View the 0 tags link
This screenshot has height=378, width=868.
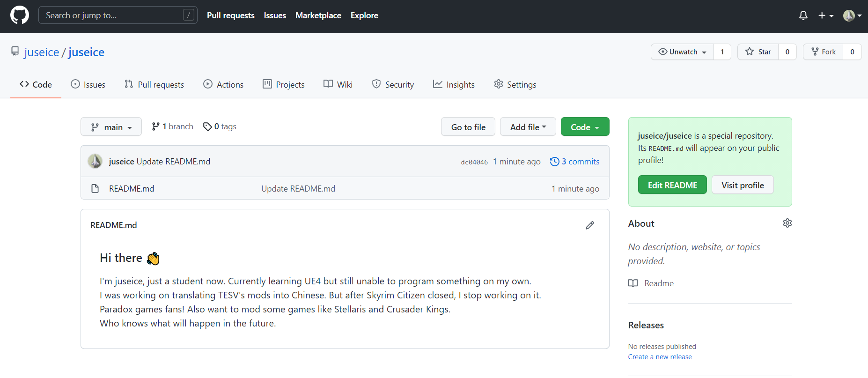(x=220, y=126)
